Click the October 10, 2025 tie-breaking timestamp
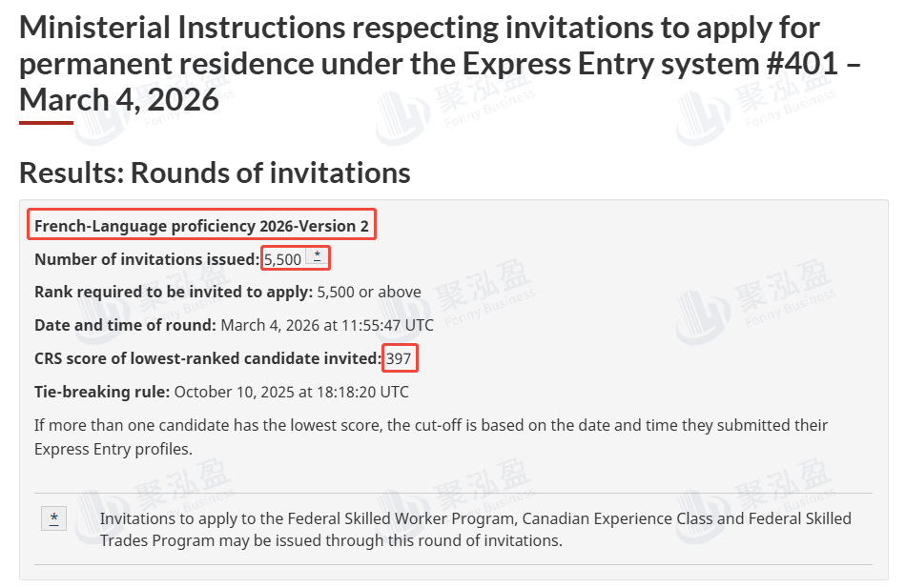The height and width of the screenshot is (588, 906). [291, 391]
